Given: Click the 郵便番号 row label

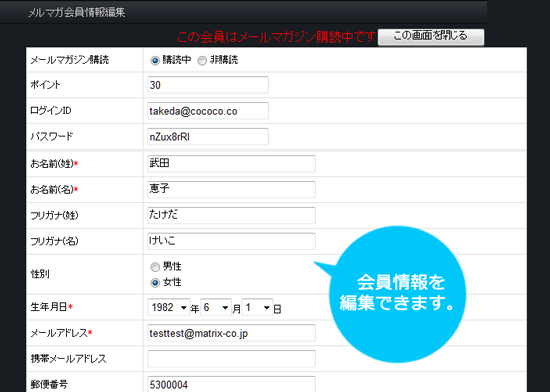Looking at the screenshot, I should coord(49,385).
